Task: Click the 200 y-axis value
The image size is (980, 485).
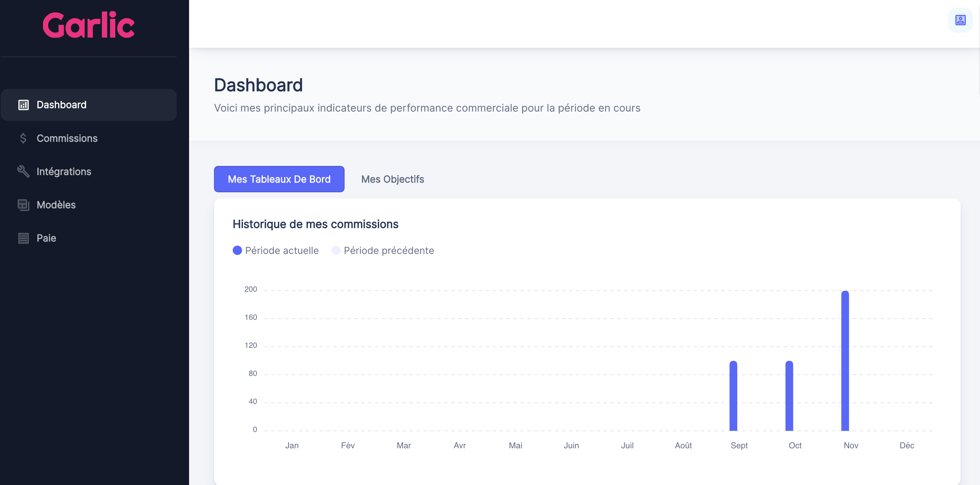Action: click(251, 289)
